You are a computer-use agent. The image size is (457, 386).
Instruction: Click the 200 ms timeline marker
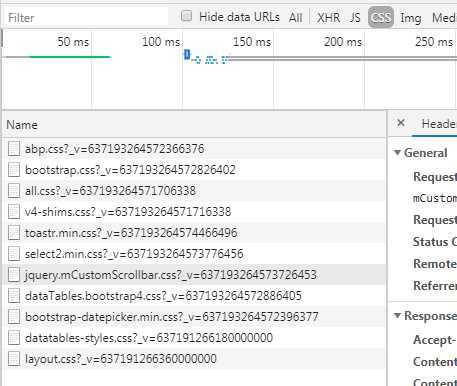[x=343, y=42]
